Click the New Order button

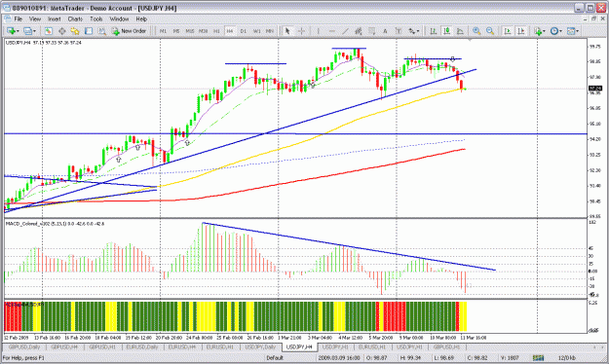pyautogui.click(x=129, y=31)
